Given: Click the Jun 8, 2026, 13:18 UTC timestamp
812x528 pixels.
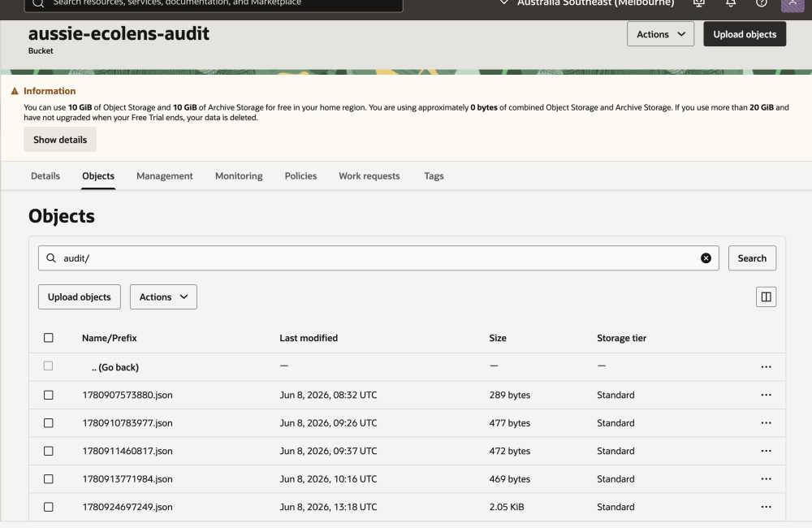Looking at the screenshot, I should tap(328, 507).
